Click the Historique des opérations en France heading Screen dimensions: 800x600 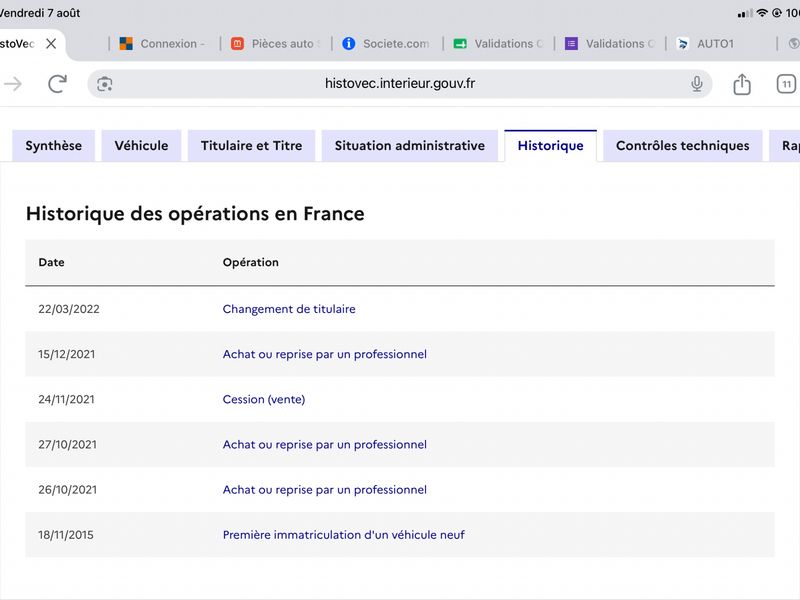195,213
